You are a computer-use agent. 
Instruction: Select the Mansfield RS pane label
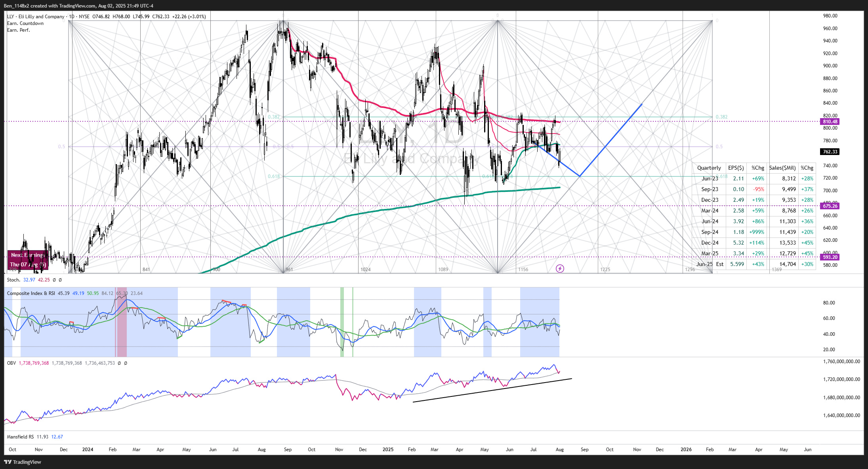(20, 437)
